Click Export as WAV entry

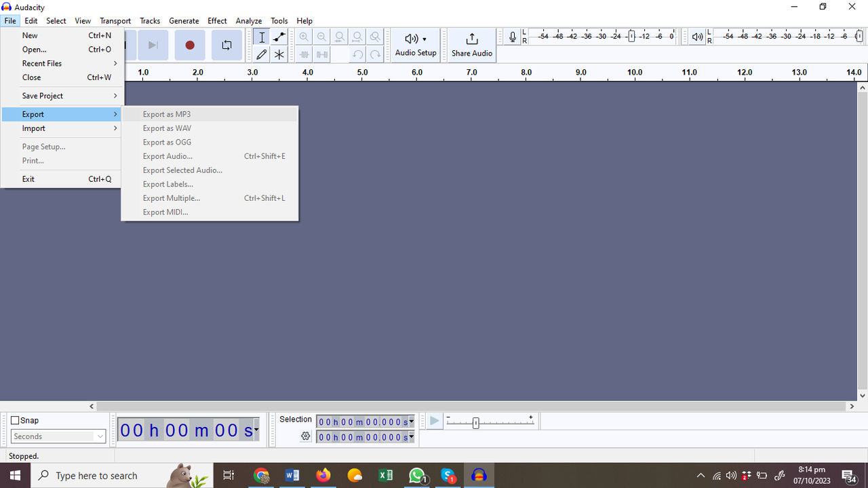click(x=210, y=128)
